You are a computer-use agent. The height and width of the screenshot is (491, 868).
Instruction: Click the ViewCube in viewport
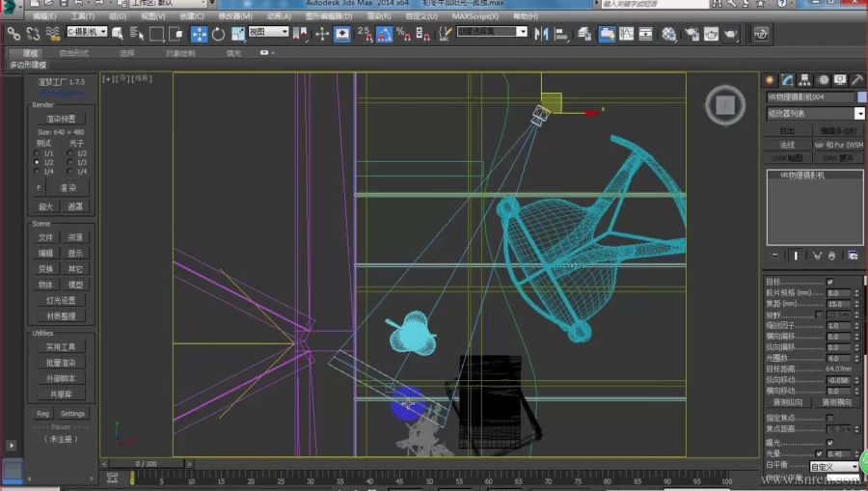[x=725, y=105]
